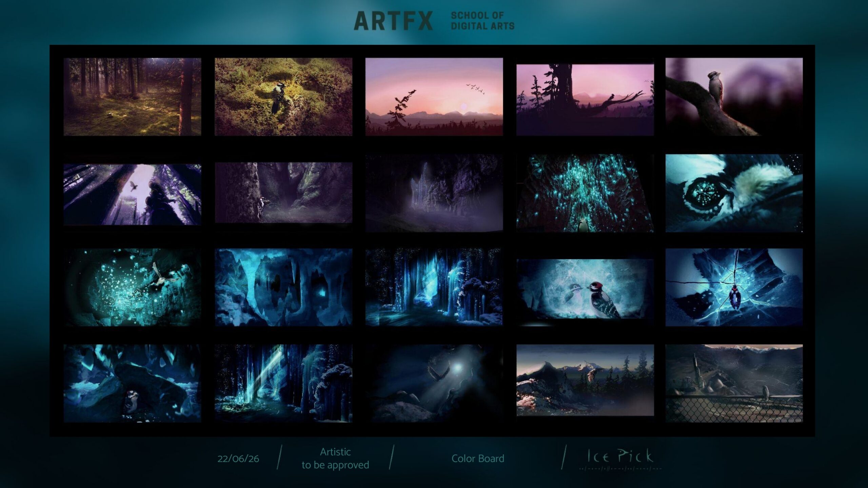Click the woodpecker perched on branch thumbnail
868x488 pixels.
[734, 97]
